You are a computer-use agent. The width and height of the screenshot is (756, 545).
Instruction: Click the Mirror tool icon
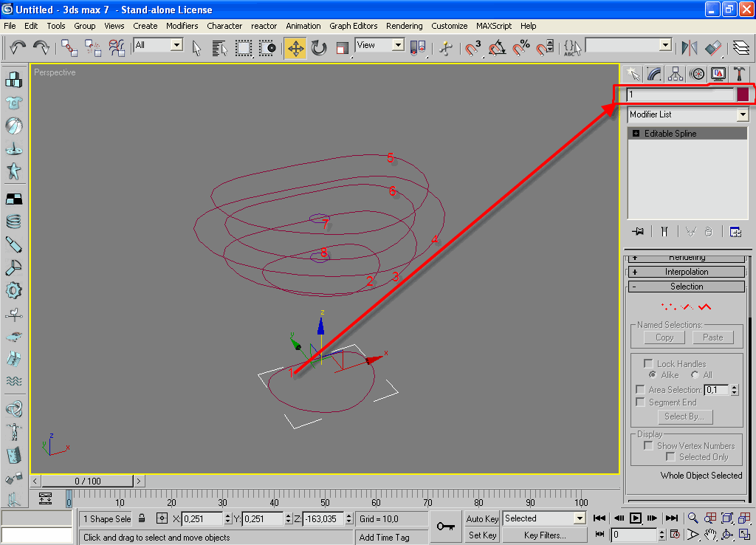[689, 48]
